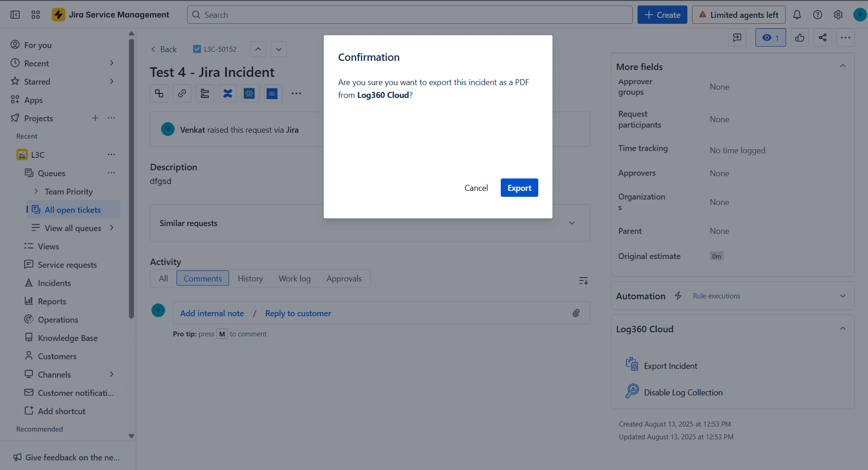Open the Knowledge Base section

[68, 338]
